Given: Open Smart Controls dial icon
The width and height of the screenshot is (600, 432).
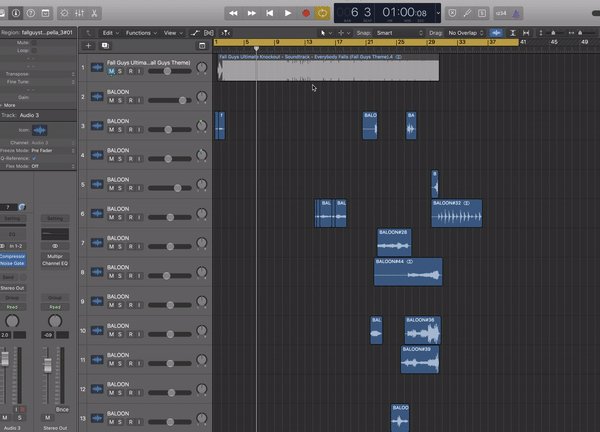Looking at the screenshot, I should pyautogui.click(x=64, y=13).
